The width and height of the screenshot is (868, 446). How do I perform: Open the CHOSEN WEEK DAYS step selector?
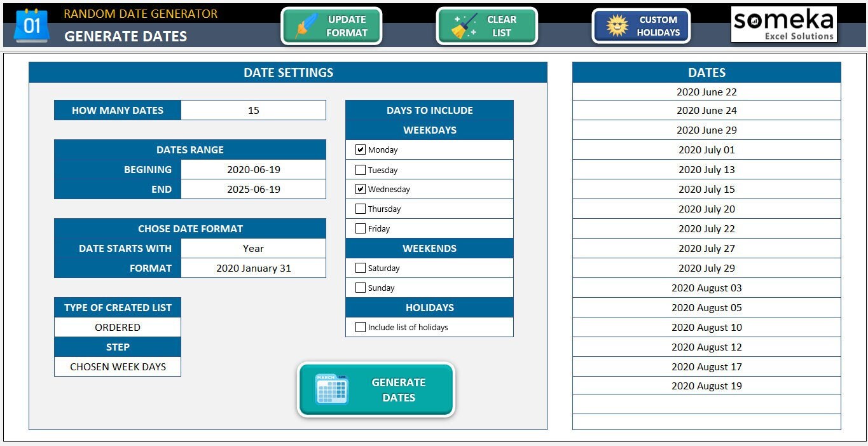118,366
